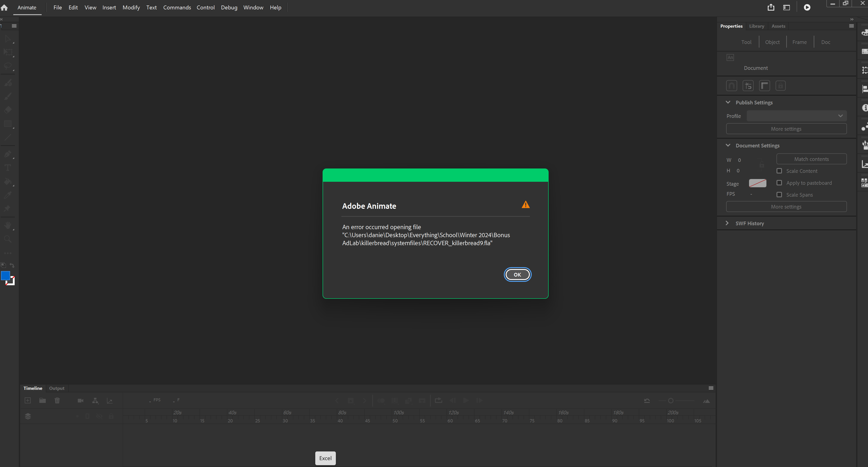
Task: Enable the Scale Content checkbox
Action: [x=779, y=171]
